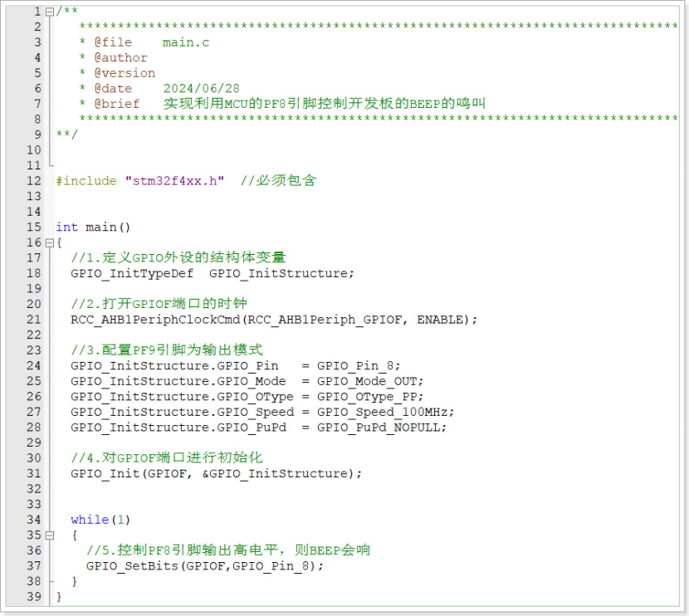Click line number 12 in the gutter
The image size is (689, 616).
click(34, 181)
